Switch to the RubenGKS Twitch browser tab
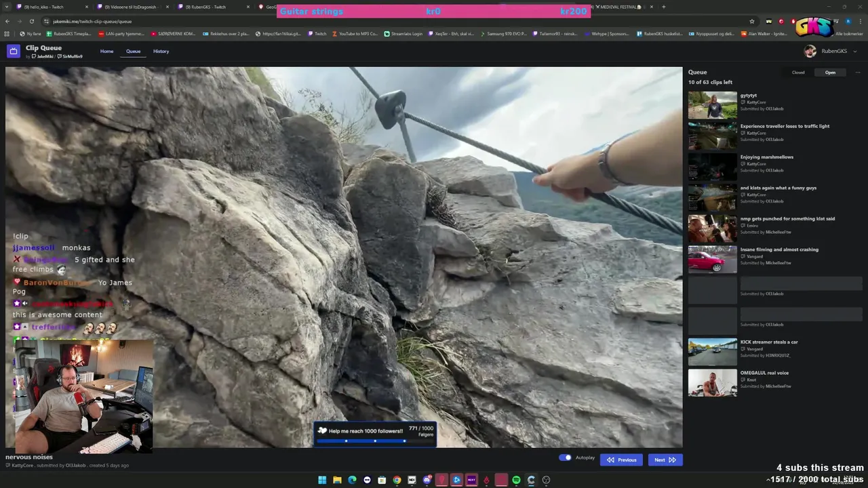Screen dimensions: 868x488 (214, 7)
